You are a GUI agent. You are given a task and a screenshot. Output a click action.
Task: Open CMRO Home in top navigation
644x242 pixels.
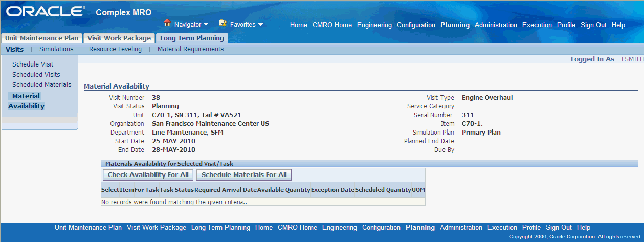pyautogui.click(x=332, y=25)
